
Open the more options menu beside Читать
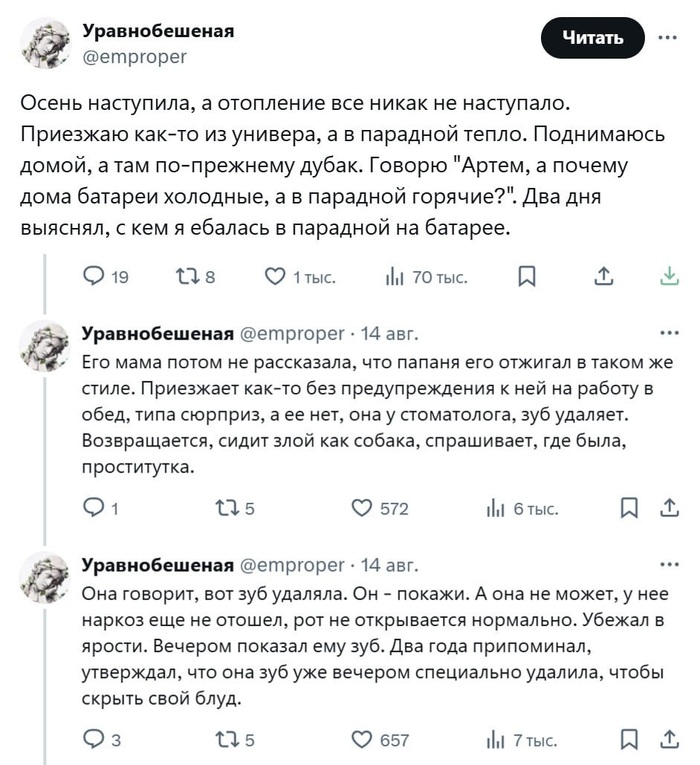click(x=667, y=37)
